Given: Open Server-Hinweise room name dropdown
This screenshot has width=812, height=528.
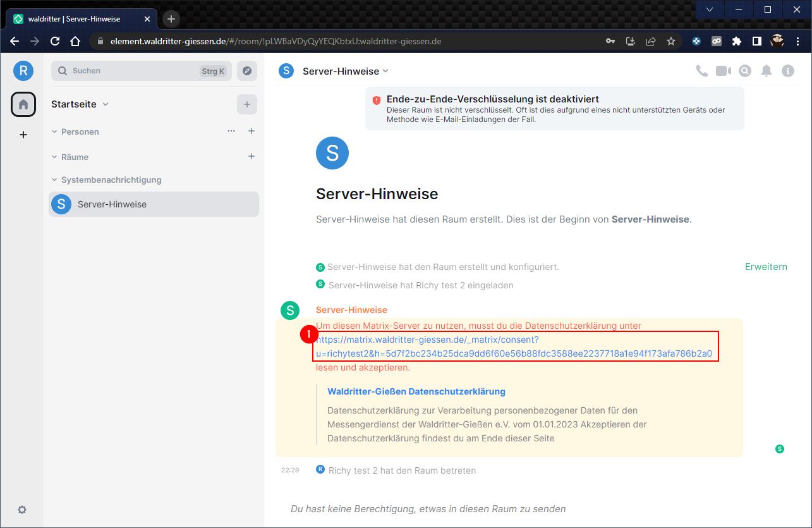Looking at the screenshot, I should (x=385, y=71).
